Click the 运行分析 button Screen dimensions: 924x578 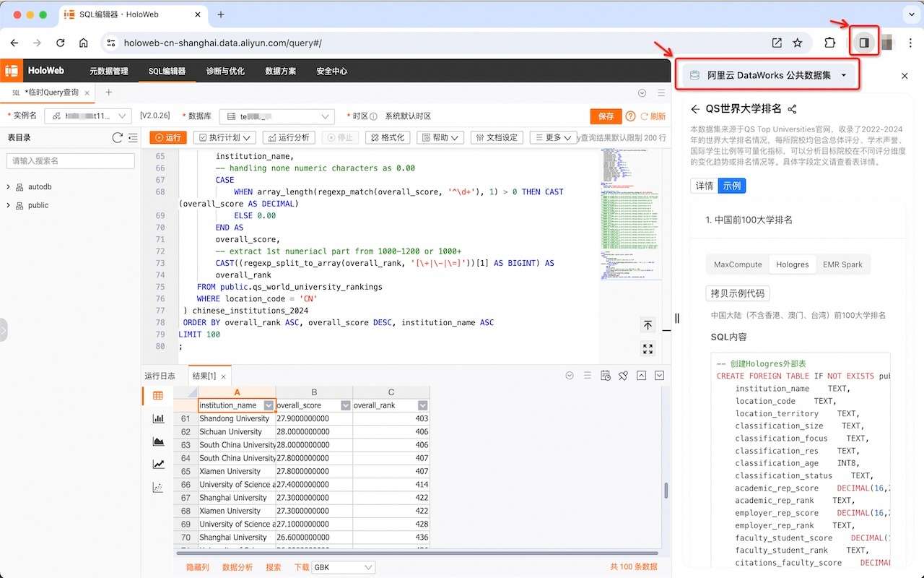(289, 137)
